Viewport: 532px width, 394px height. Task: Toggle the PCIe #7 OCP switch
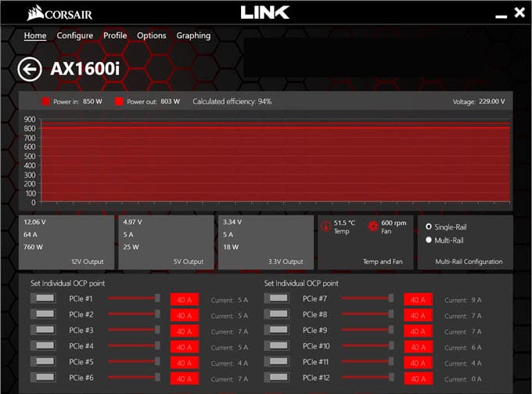[x=277, y=298]
